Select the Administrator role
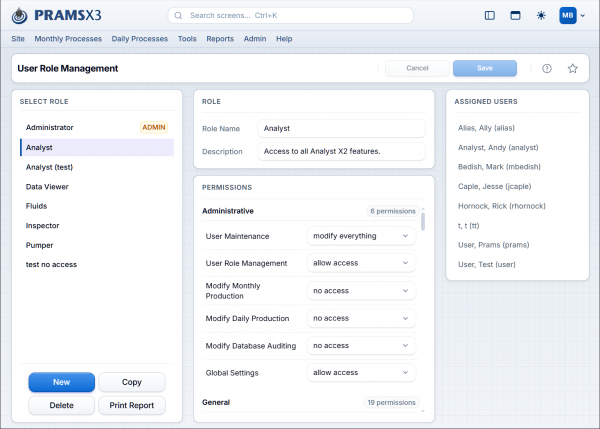The image size is (600, 429). [x=97, y=127]
